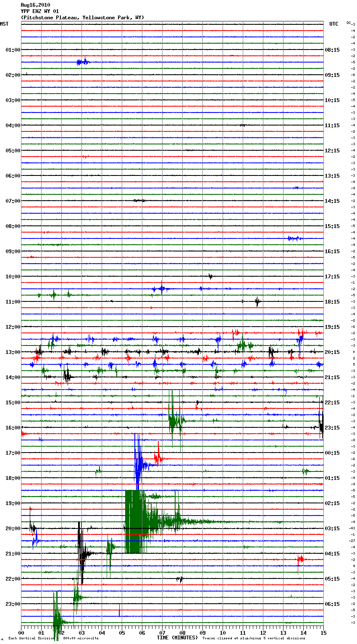Select the 20:00 MST time label

coord(13,529)
